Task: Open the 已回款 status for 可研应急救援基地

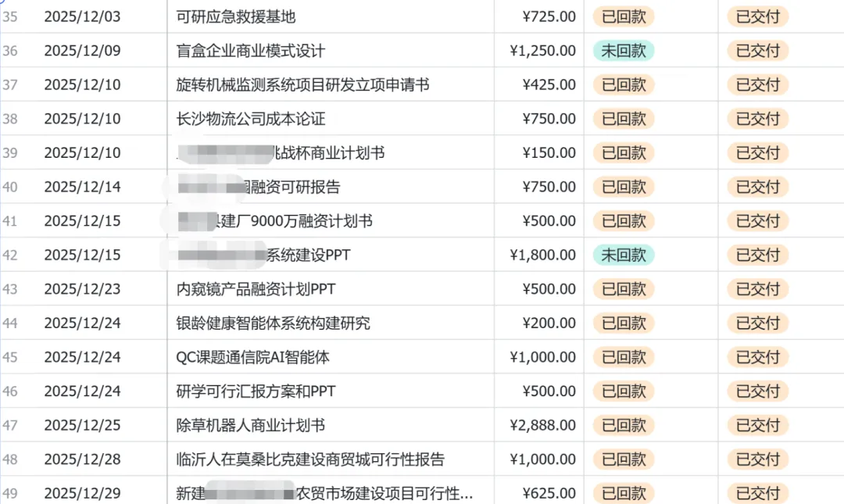Action: [x=623, y=16]
